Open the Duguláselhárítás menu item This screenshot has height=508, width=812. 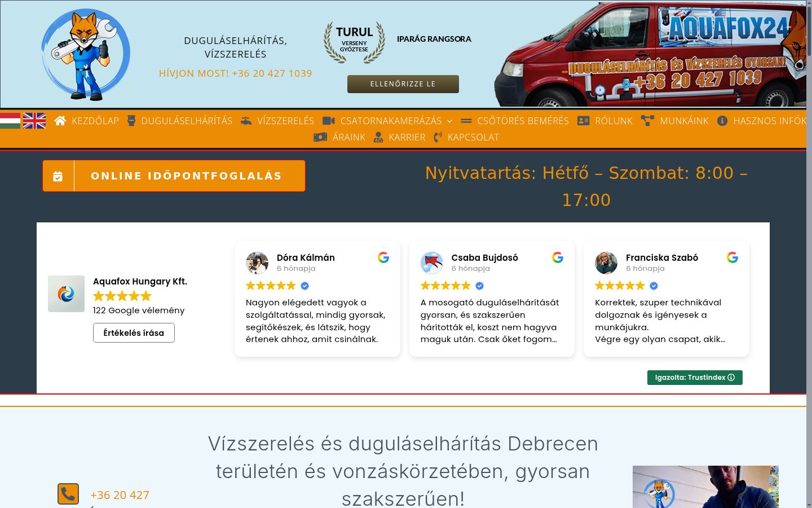(x=187, y=121)
